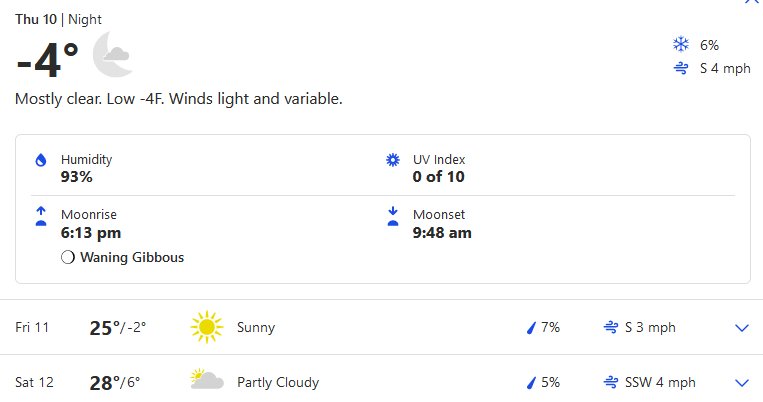
Task: Click the Mostly clear forecast description text
Action: click(179, 99)
